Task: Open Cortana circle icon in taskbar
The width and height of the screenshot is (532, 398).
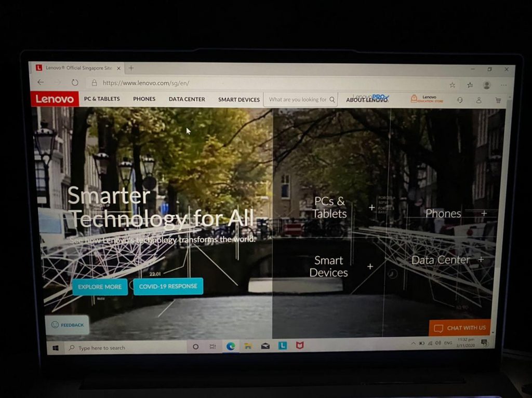Action: (195, 347)
